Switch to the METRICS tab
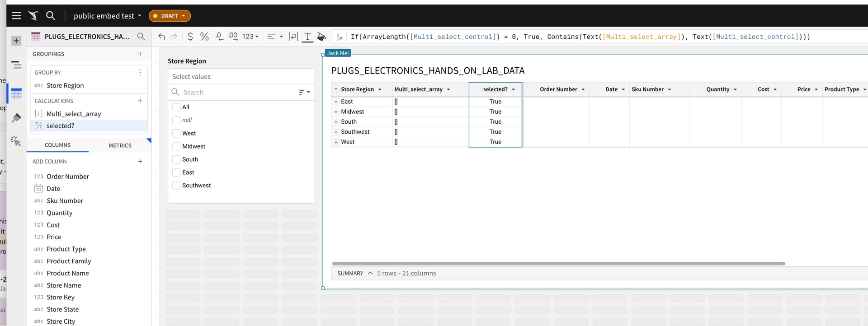Screen dimensions: 868x326 pos(120,145)
